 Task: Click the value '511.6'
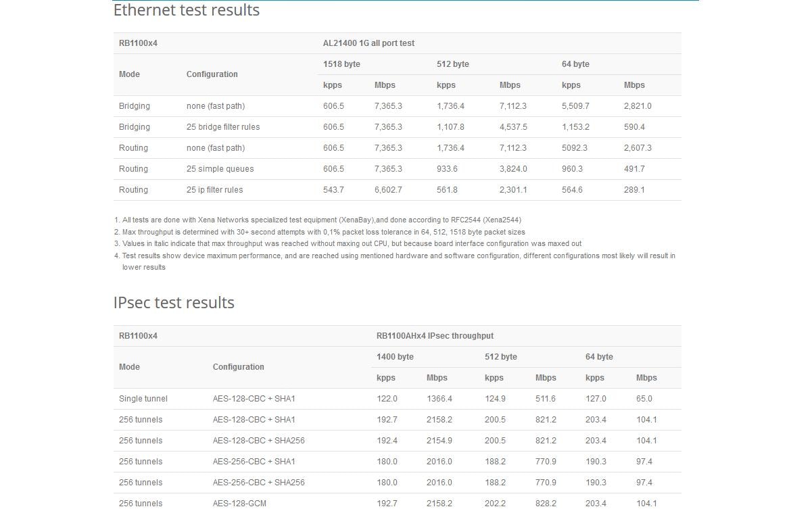pos(546,399)
